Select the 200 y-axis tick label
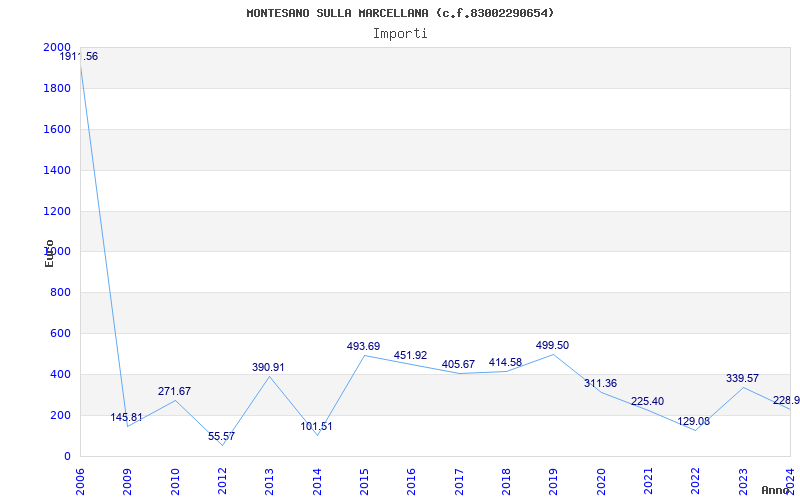Screen dimensions: 800x500 pyautogui.click(x=60, y=415)
